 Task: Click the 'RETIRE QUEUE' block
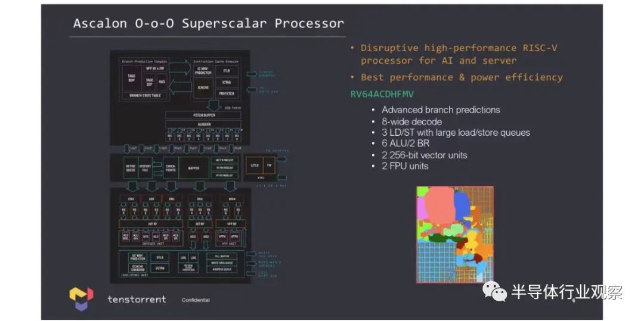[x=131, y=168]
